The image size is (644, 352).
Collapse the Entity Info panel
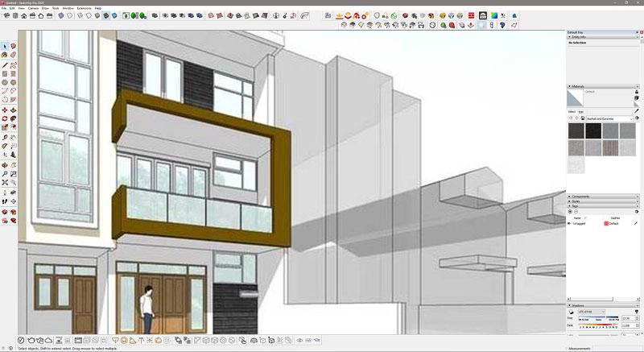tap(569, 37)
